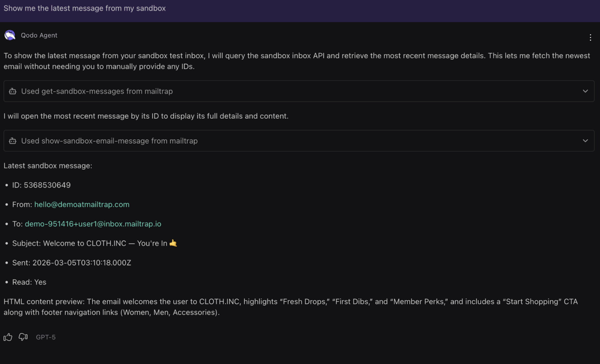Open the demo-951416+user1@inbox.mailtrap.io recipient link

[x=93, y=224]
